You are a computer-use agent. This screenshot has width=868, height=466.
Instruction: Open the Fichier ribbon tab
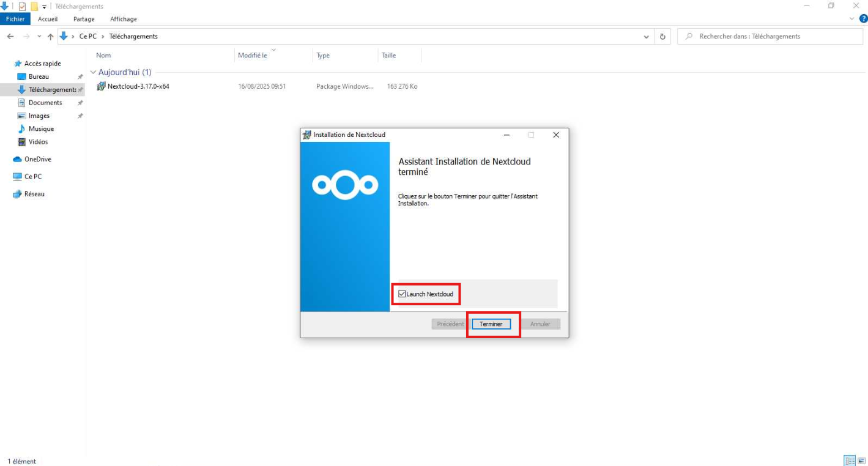pos(15,19)
